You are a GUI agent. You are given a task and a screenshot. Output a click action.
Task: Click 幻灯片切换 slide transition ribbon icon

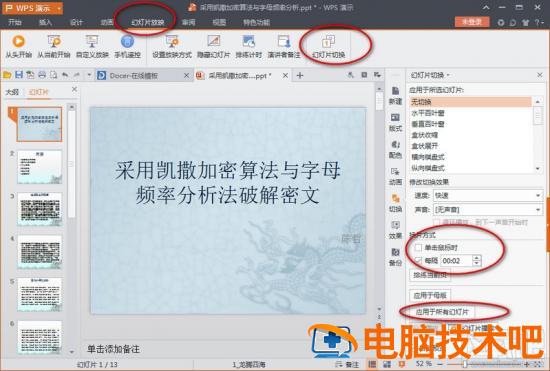pyautogui.click(x=328, y=41)
